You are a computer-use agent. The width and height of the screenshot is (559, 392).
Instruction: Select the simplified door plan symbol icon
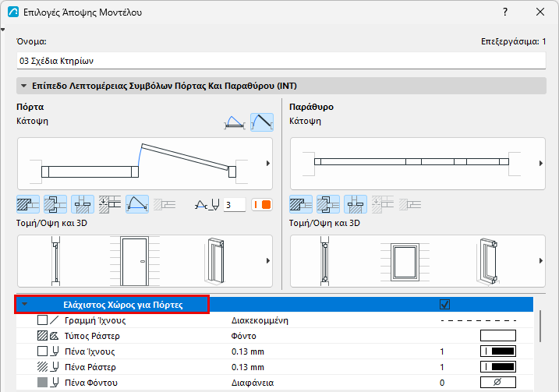click(x=235, y=122)
